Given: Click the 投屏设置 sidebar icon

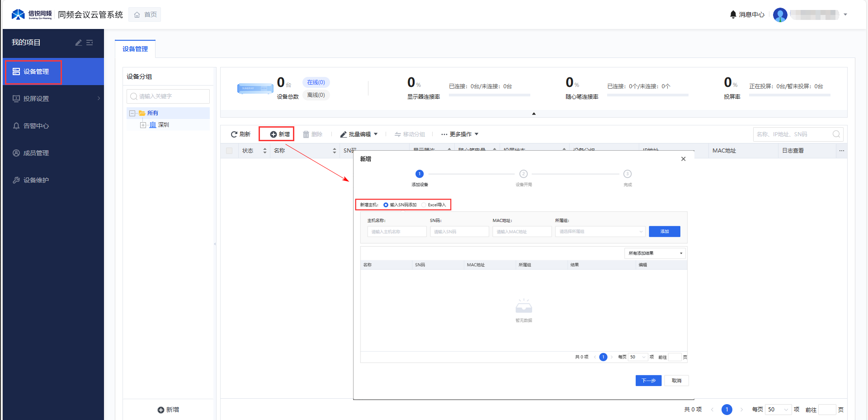Looking at the screenshot, I should 16,99.
